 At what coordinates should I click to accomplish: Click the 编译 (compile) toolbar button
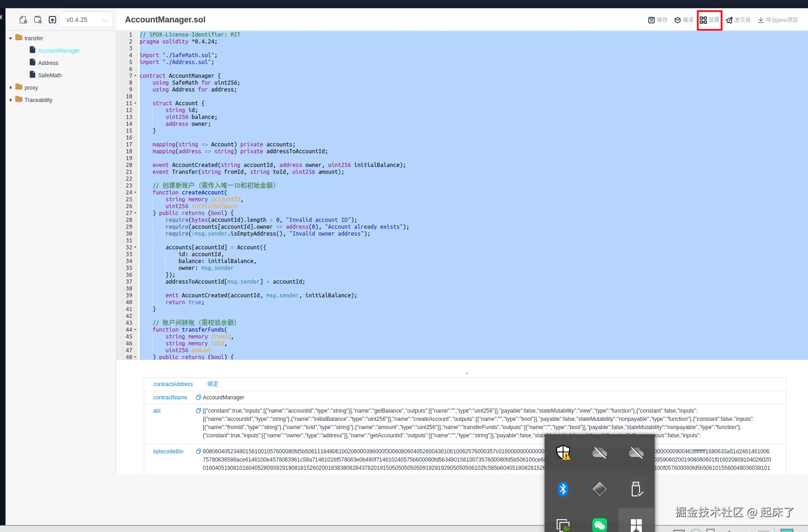684,20
